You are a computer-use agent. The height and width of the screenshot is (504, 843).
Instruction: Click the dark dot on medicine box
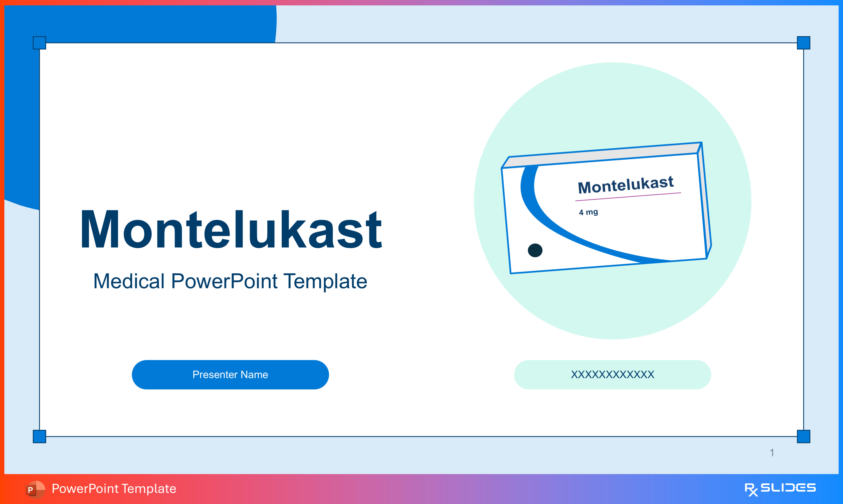(x=535, y=250)
